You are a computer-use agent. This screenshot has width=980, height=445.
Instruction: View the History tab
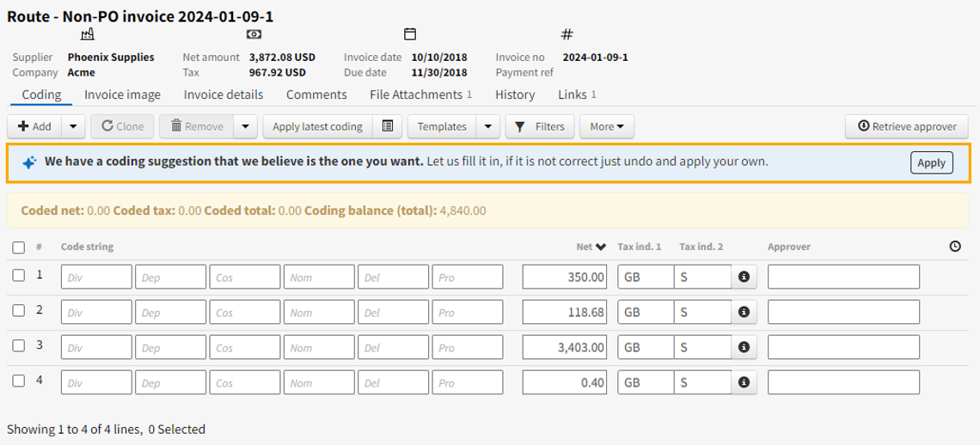tap(515, 94)
